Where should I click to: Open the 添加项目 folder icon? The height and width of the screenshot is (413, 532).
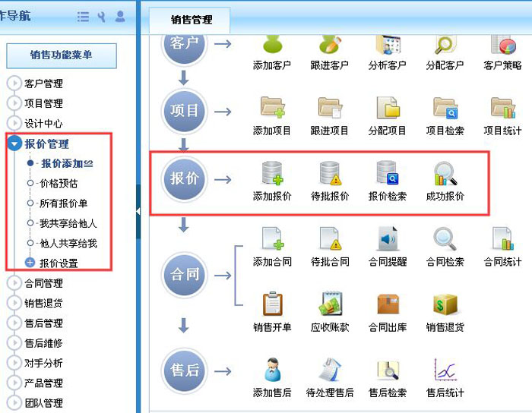pos(272,108)
